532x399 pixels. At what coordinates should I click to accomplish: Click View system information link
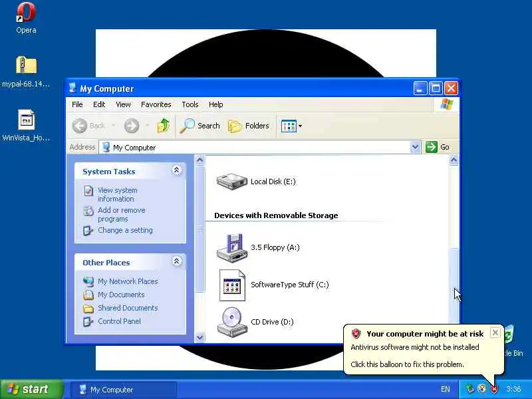point(118,194)
